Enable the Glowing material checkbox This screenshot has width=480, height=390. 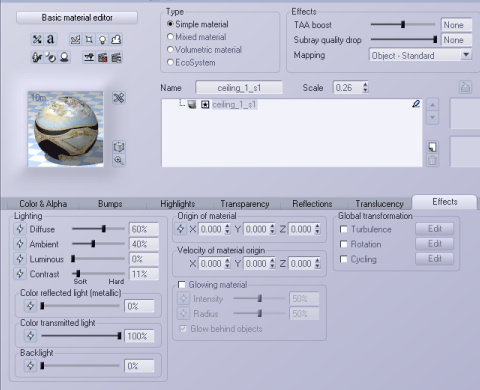click(x=182, y=285)
